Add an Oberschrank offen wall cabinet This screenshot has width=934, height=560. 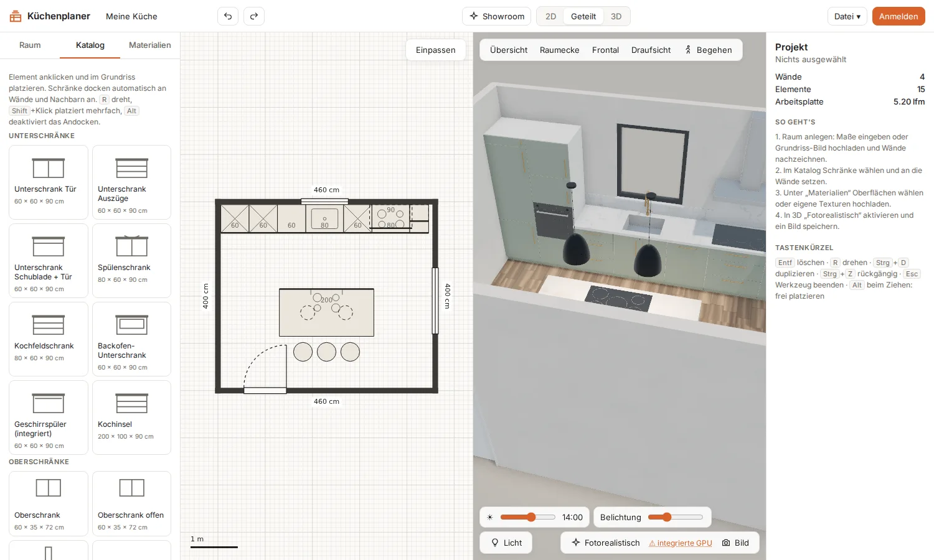coord(131,503)
